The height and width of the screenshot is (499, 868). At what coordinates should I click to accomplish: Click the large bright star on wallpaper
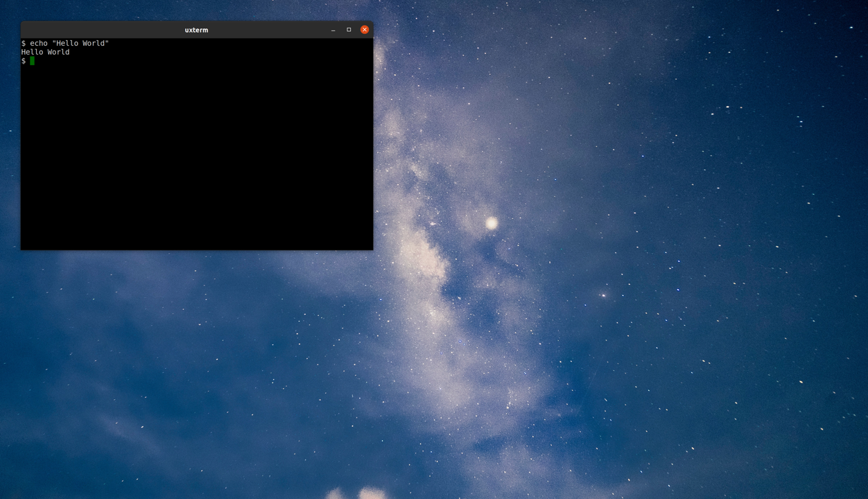pyautogui.click(x=492, y=222)
